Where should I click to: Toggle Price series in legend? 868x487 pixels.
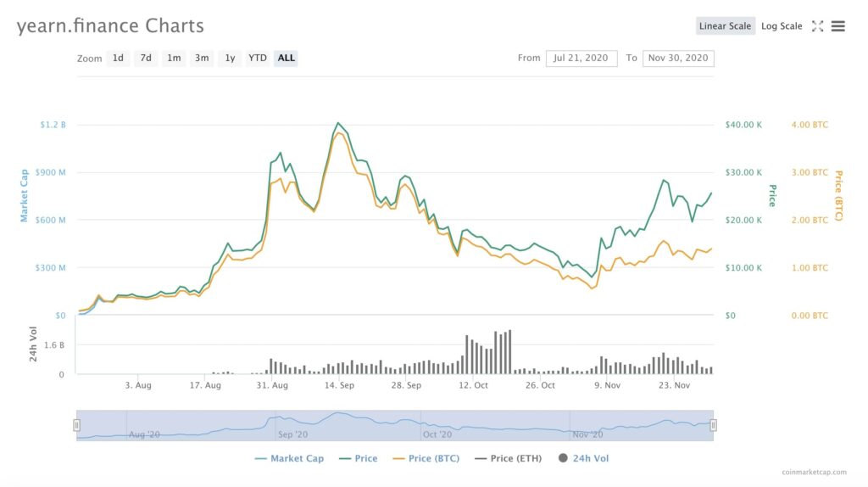pos(359,458)
